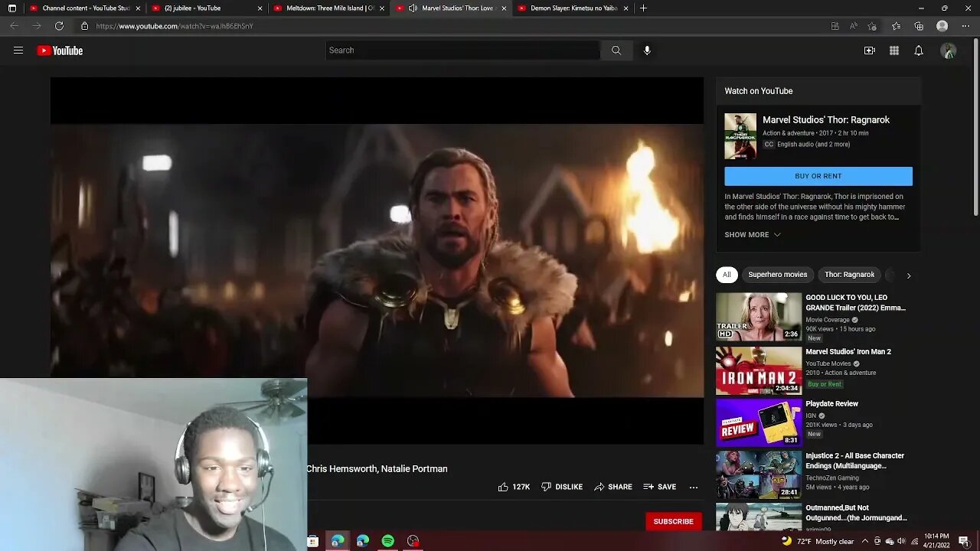Open the Marvel Studios' Iron Man 2 title
Viewport: 980px width, 551px height.
[848, 352]
